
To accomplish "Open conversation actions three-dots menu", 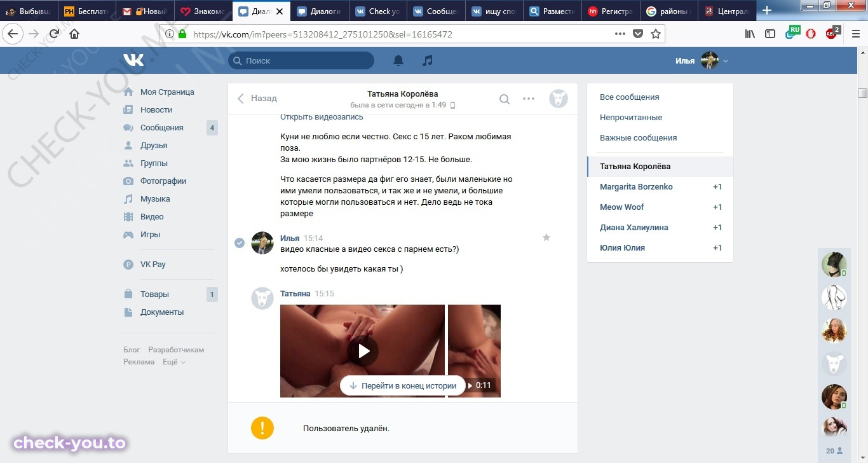I will [x=529, y=99].
